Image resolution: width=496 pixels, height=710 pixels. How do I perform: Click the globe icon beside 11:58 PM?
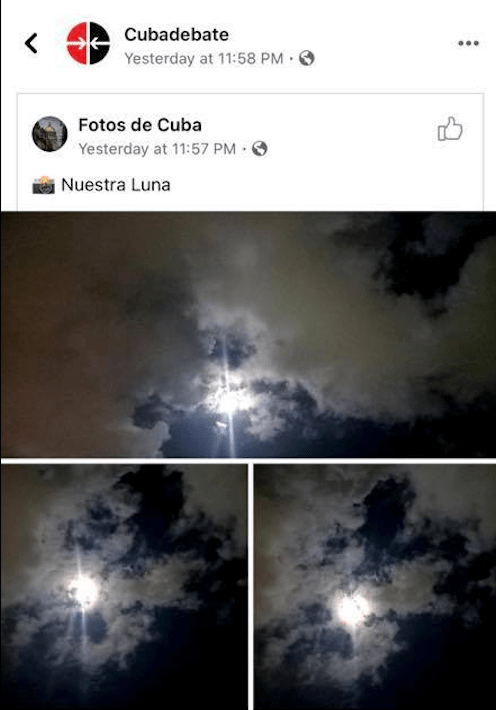point(307,58)
